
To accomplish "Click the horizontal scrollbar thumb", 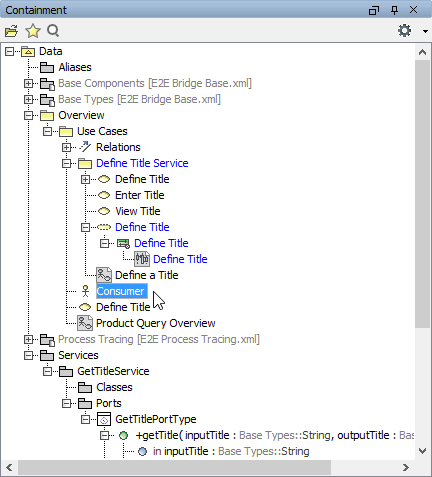I will 174,468.
